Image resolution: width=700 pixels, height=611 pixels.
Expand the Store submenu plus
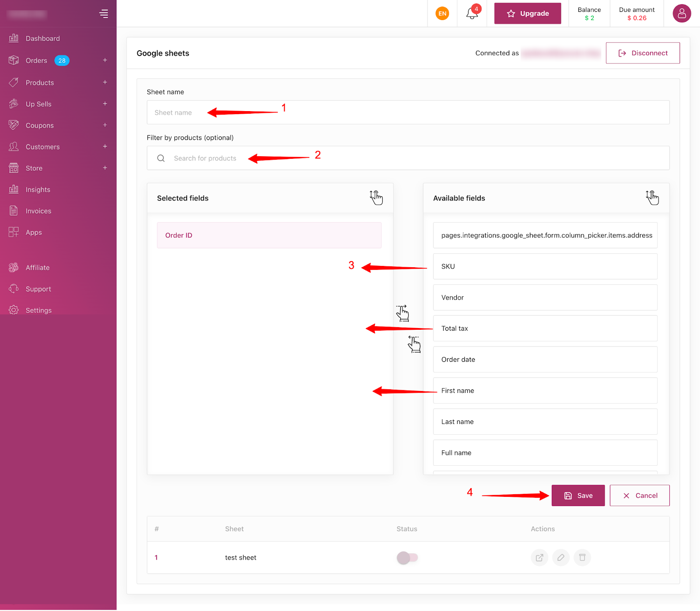click(x=105, y=168)
